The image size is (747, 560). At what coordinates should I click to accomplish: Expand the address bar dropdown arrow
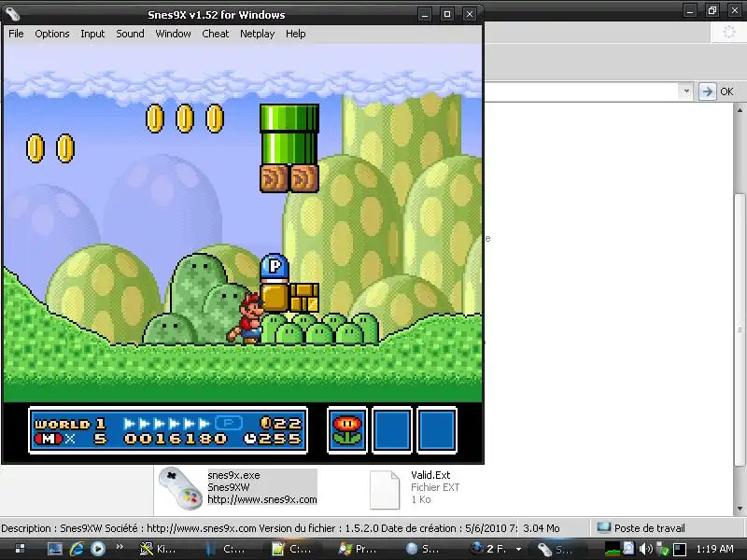click(686, 91)
